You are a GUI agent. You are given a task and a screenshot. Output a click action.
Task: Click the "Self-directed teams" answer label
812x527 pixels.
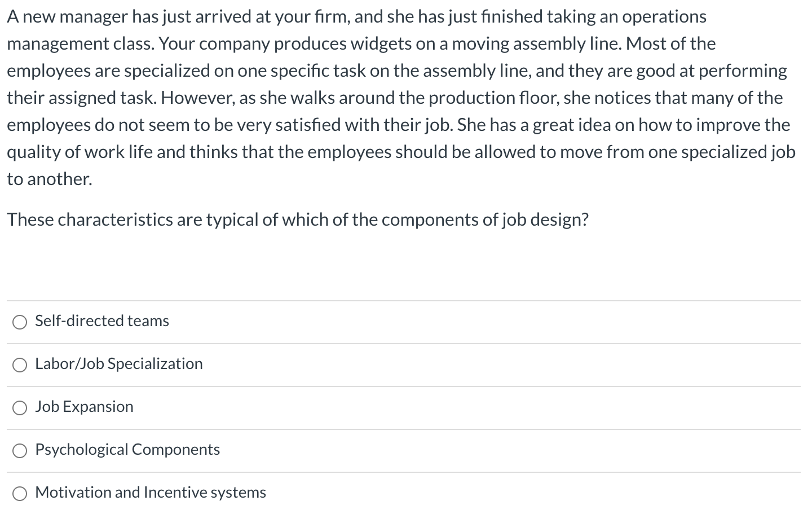tap(102, 321)
